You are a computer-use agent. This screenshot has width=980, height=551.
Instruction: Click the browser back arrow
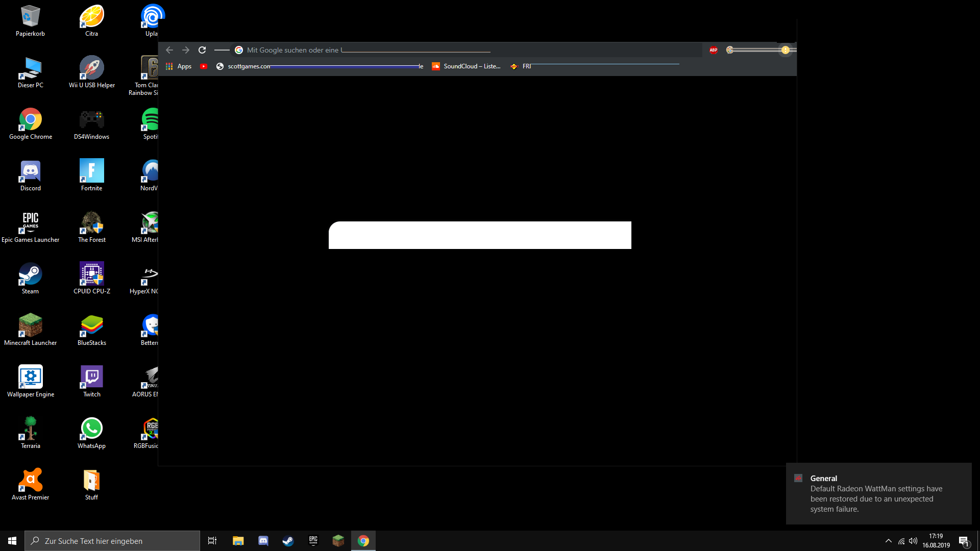point(169,50)
